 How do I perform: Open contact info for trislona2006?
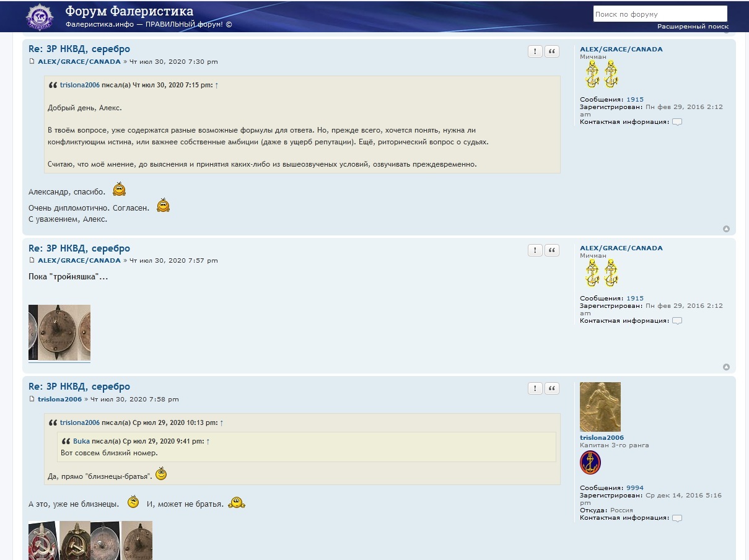click(677, 518)
